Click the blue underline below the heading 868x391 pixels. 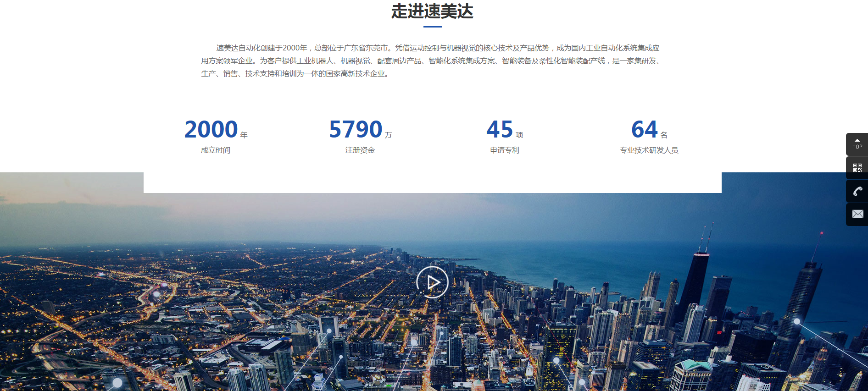tap(432, 27)
